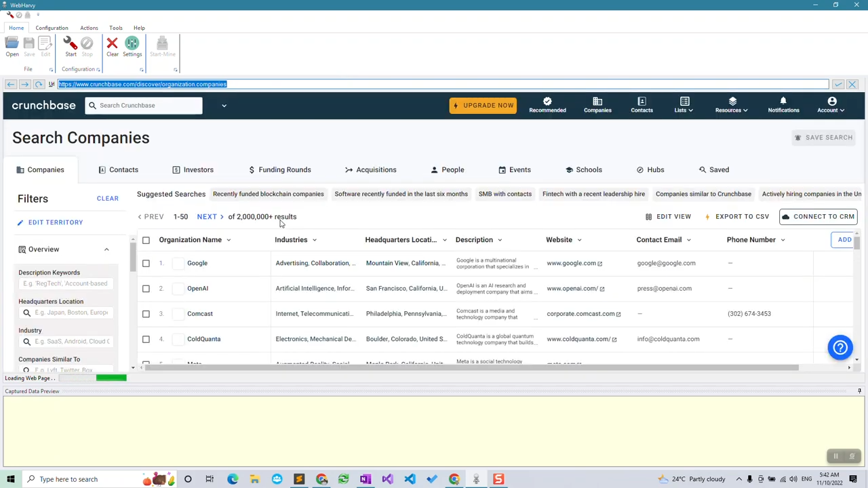Image resolution: width=868 pixels, height=488 pixels.
Task: Click the Start configuration icon in ribbon
Action: 71,46
